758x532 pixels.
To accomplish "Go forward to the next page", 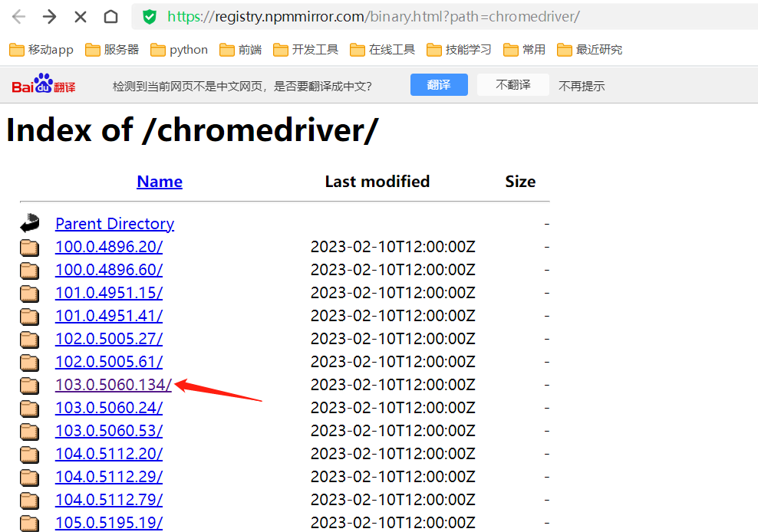I will (49, 17).
